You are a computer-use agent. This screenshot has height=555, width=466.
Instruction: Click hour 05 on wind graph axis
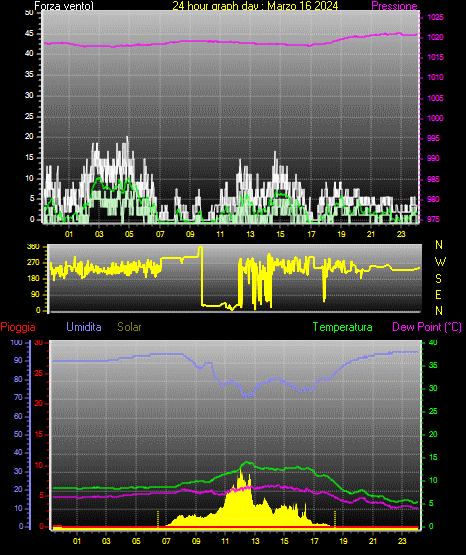pos(129,234)
